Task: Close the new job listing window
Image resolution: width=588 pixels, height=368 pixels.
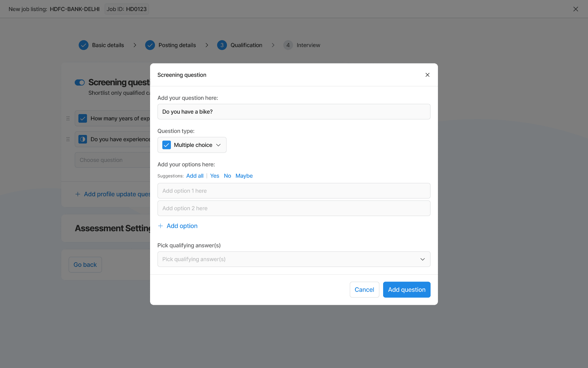Action: click(575, 9)
